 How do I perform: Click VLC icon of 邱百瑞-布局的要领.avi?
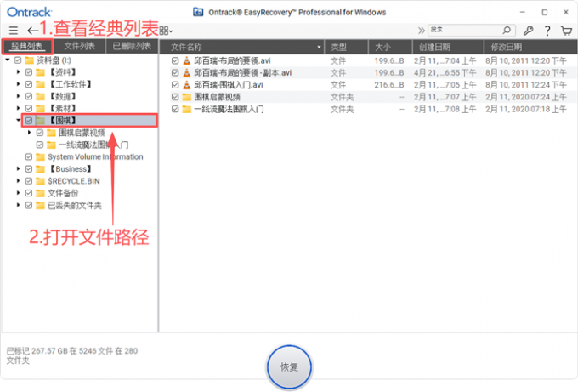pos(187,61)
